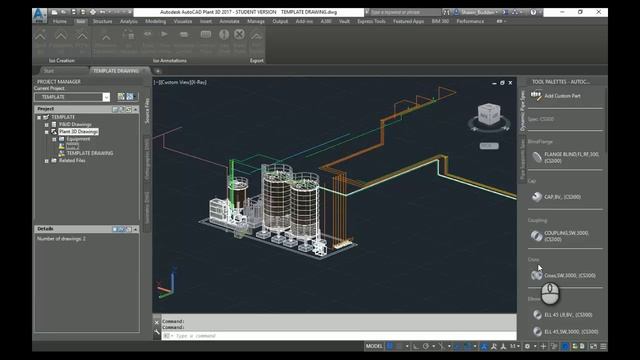
Task: Open the AutoCAD application menu button
Action: (40, 16)
